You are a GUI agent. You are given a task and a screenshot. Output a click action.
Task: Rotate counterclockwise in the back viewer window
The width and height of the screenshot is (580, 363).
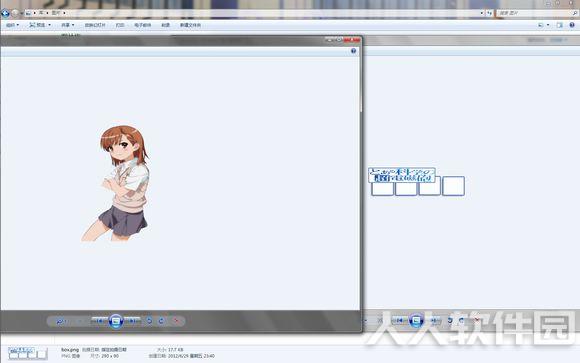click(x=450, y=320)
